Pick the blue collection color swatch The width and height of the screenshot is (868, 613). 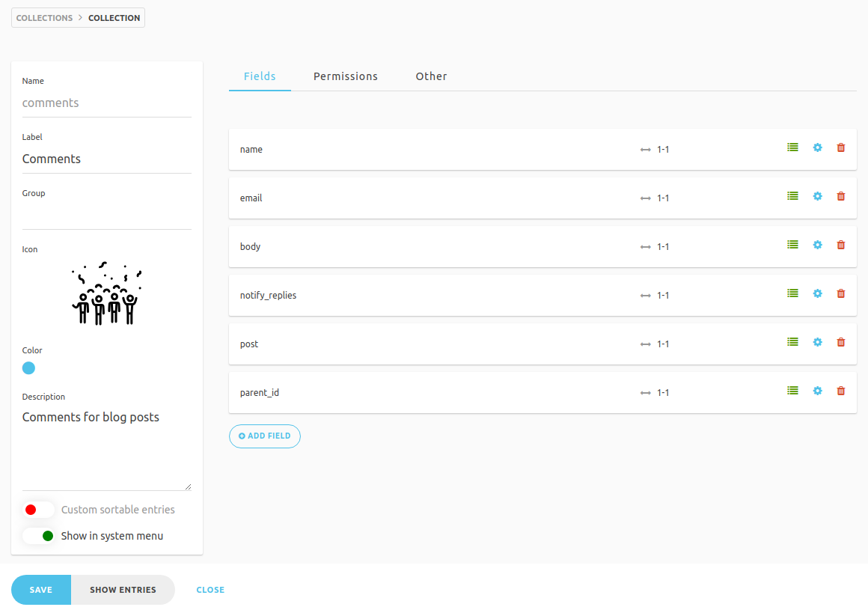28,368
